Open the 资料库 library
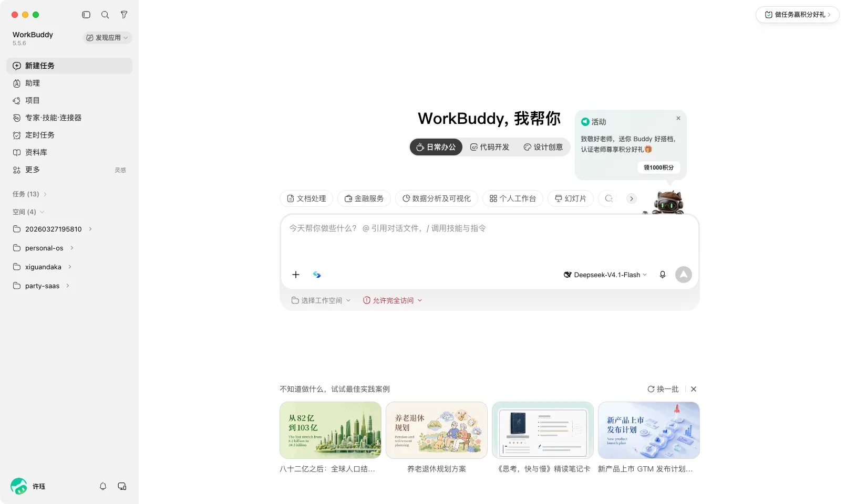 coord(69,152)
